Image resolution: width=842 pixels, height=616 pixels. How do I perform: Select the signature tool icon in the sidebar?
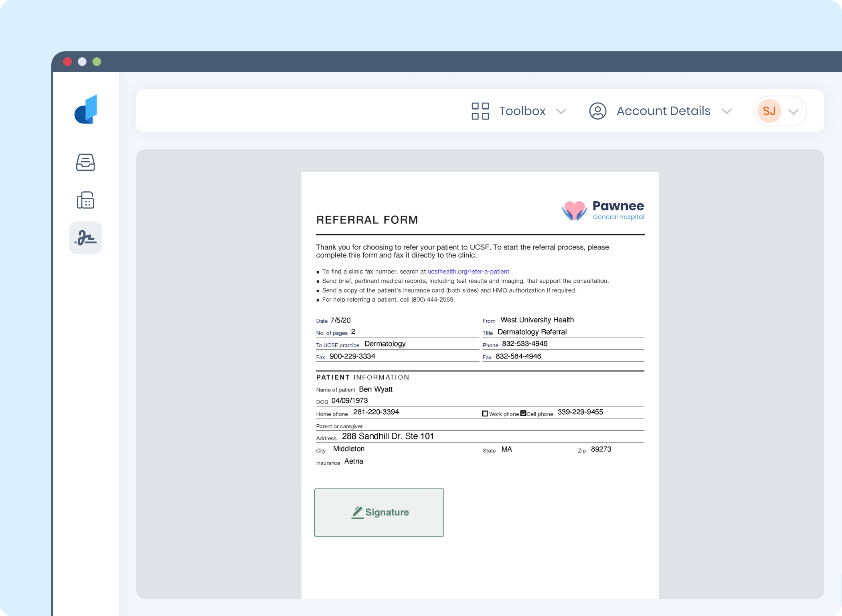coord(85,238)
